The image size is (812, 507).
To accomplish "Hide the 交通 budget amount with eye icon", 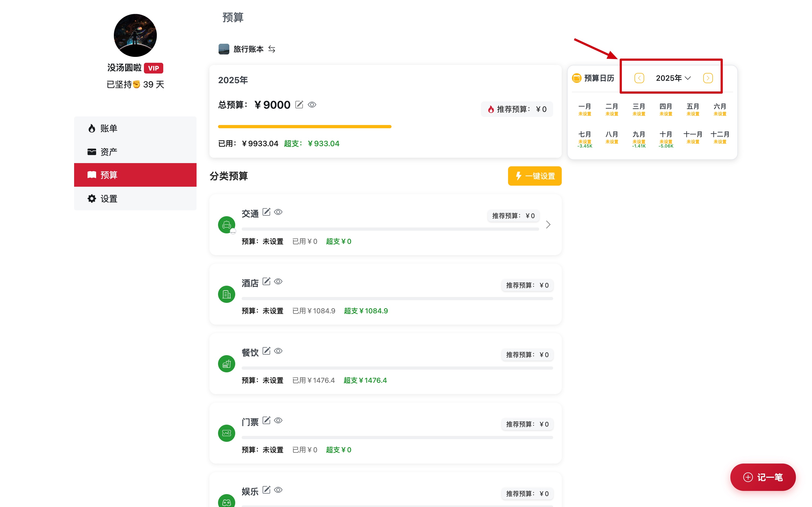I will click(279, 212).
